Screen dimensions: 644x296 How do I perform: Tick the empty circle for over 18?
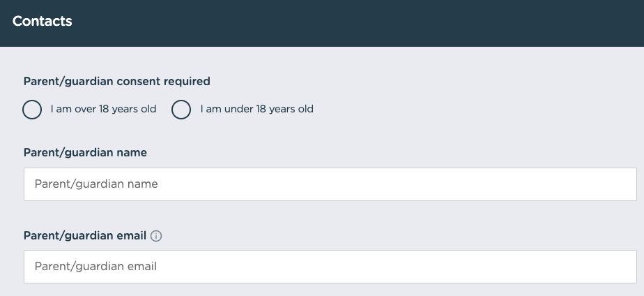(x=32, y=110)
